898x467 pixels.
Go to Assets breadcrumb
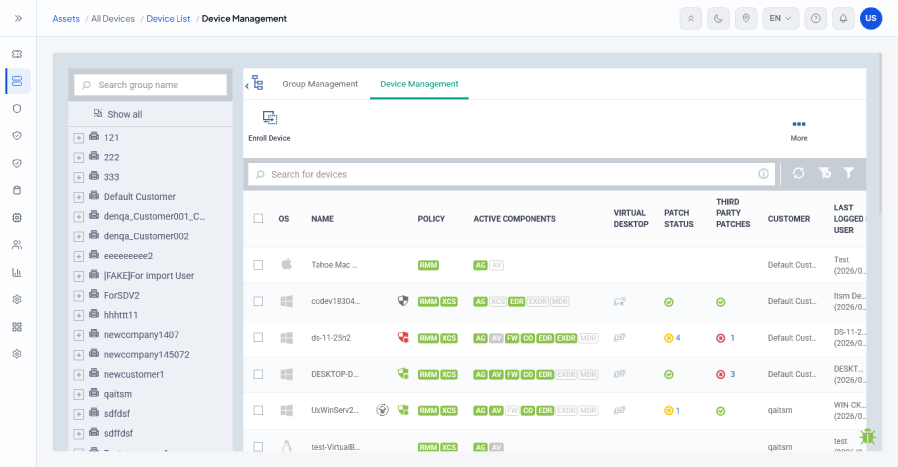click(x=66, y=18)
